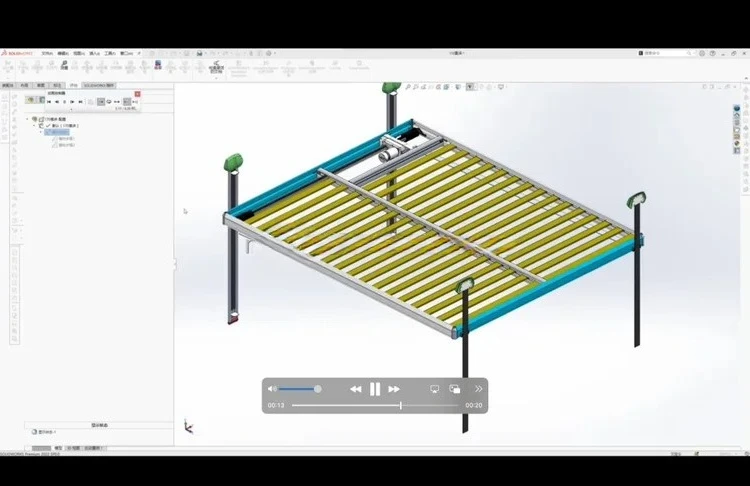This screenshot has width=750, height=486.
Task: Toggle reciprocate playback mode in animation controller
Action: (117, 101)
